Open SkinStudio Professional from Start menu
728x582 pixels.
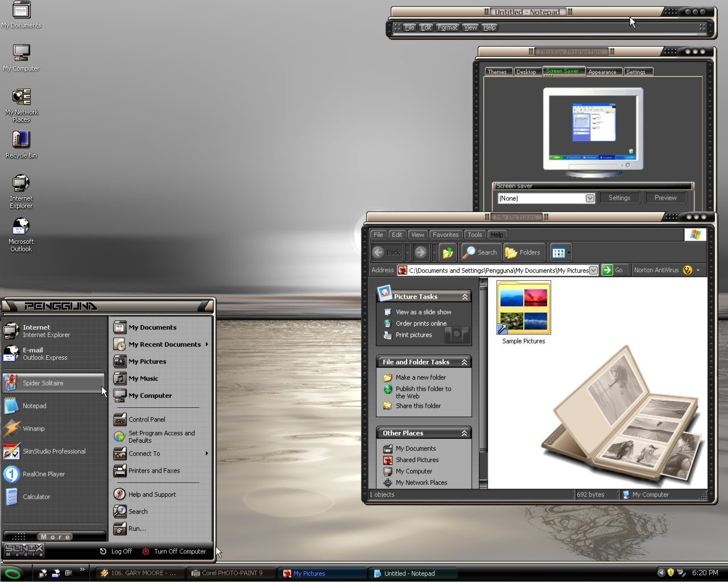(53, 451)
